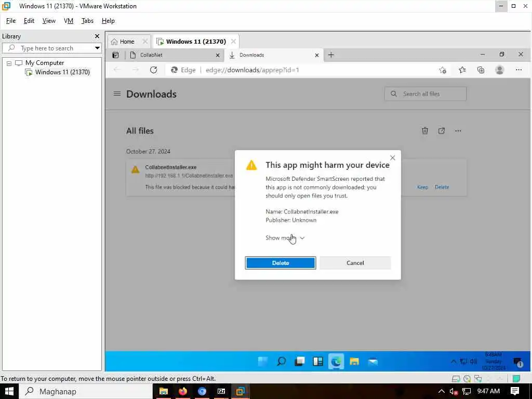
Task: Click the guest Windows 11 Start button
Action: 263,362
